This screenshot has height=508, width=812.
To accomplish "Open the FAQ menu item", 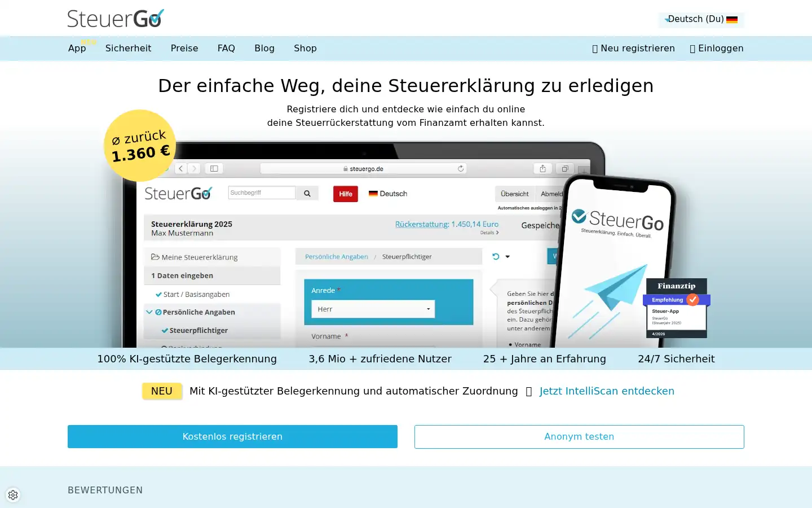I will (226, 49).
